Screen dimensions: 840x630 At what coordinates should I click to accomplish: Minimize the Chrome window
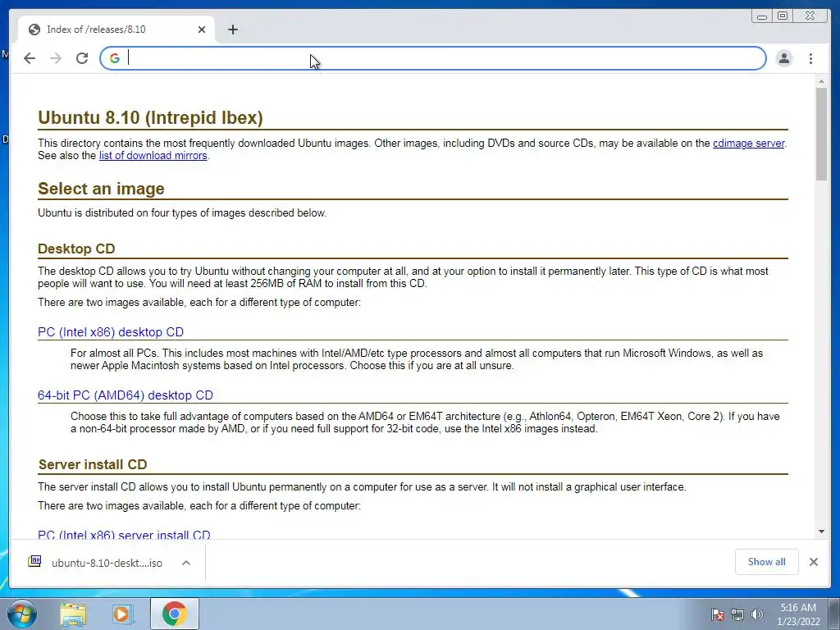[761, 16]
